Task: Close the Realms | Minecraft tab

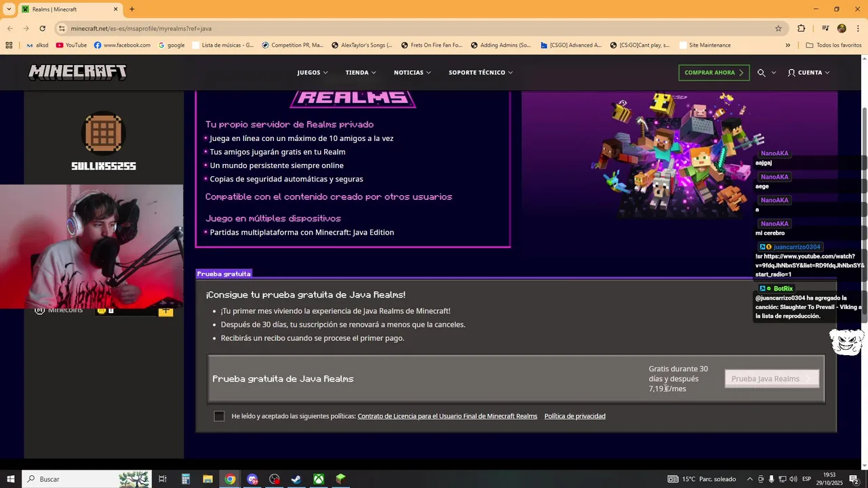Action: click(x=115, y=9)
